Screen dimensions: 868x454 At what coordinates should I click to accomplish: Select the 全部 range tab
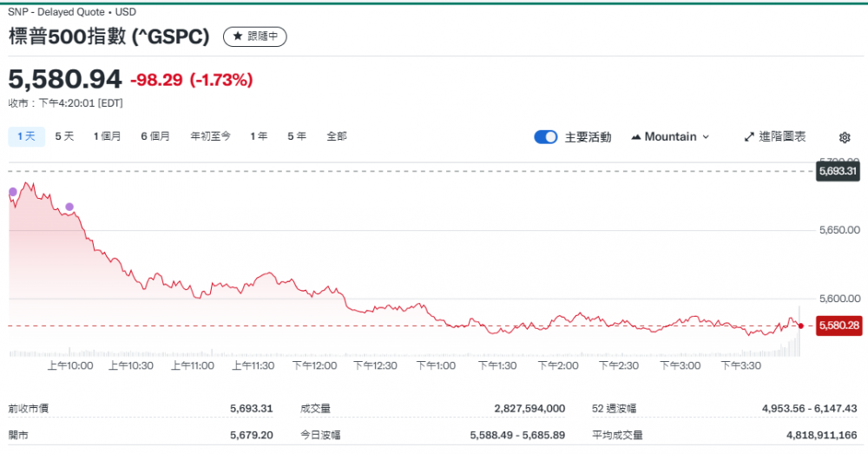click(x=337, y=136)
